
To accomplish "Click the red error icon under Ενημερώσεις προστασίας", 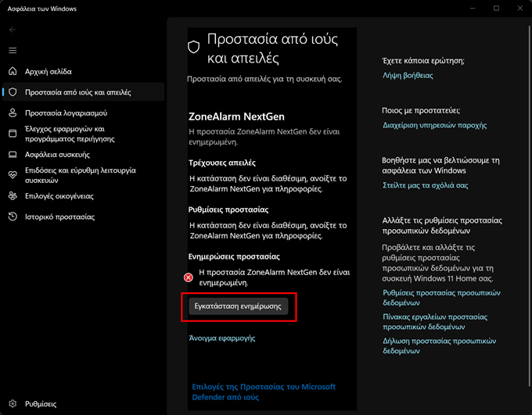I will [189, 277].
